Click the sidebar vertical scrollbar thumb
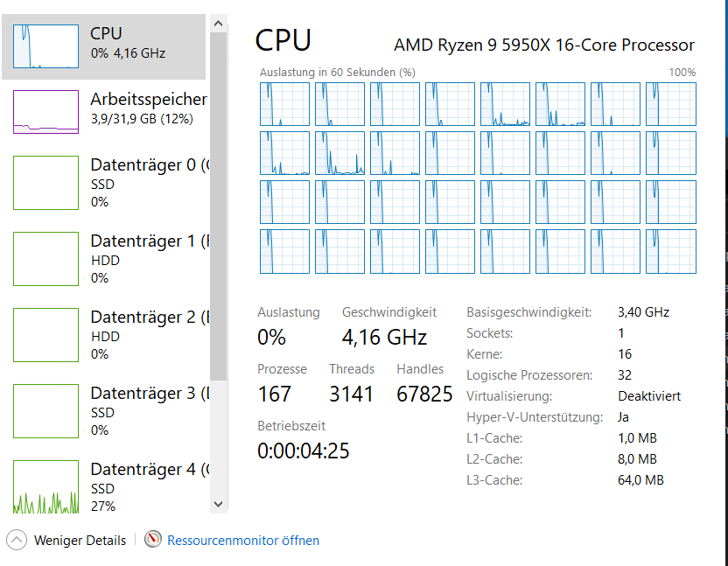This screenshot has height=566, width=728. point(218,206)
